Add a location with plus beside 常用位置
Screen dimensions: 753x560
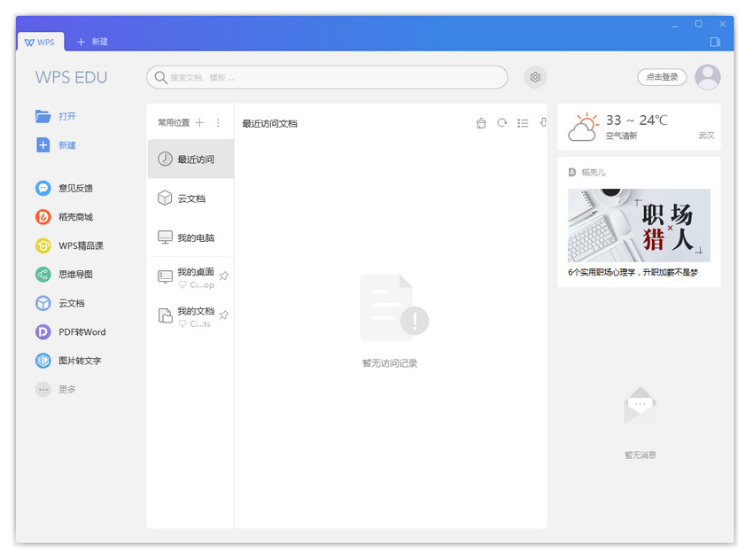click(x=200, y=123)
